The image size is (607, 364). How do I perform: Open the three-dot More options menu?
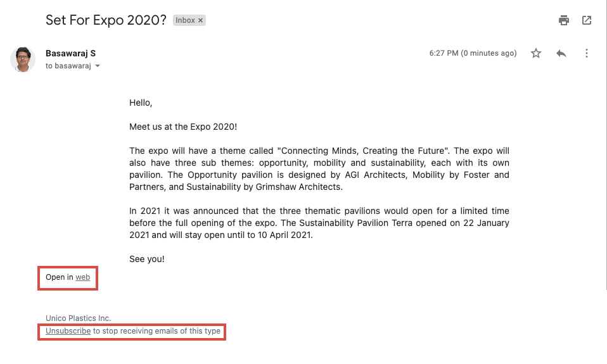(587, 53)
